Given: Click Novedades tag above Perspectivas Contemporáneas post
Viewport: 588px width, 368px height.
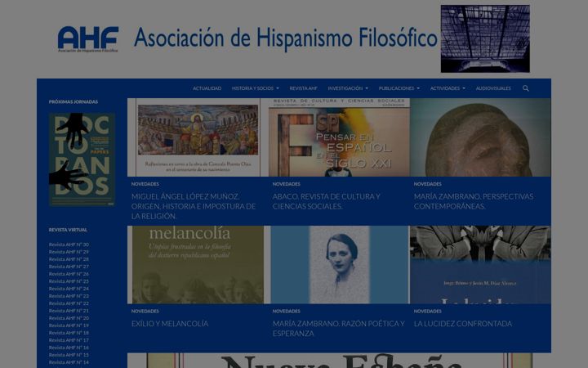Looking at the screenshot, I should click(427, 184).
